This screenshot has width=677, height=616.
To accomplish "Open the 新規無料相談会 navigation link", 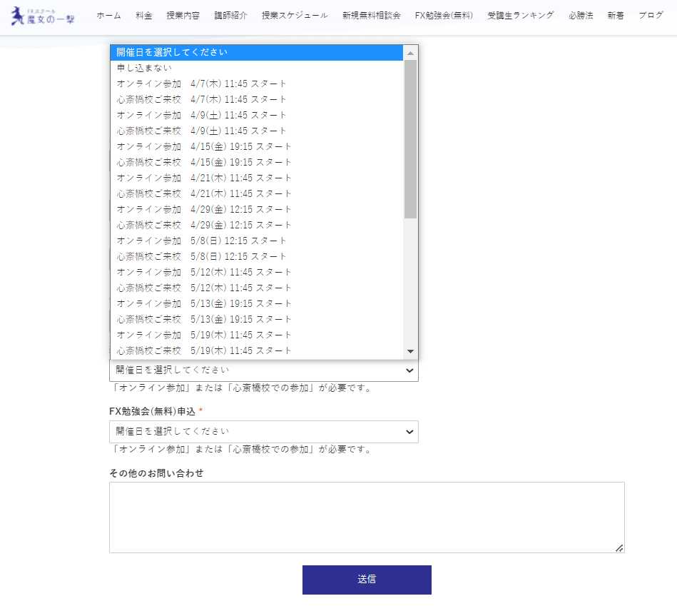I will [x=371, y=16].
